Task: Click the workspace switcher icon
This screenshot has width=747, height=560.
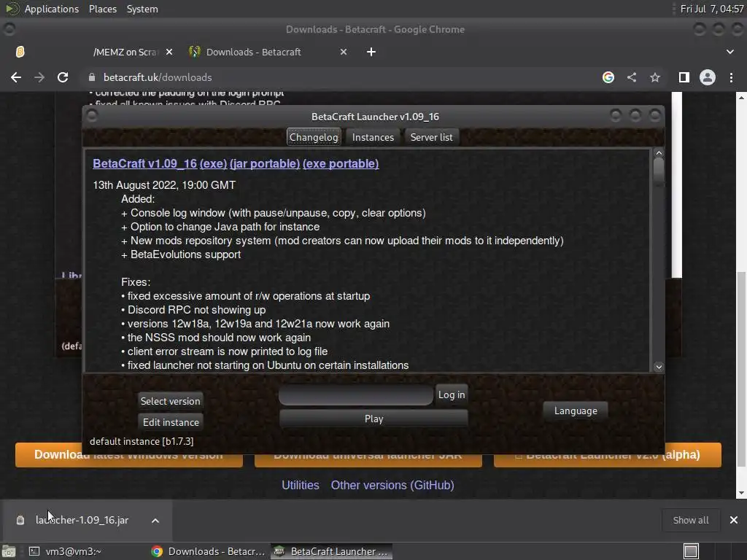Action: [691, 551]
